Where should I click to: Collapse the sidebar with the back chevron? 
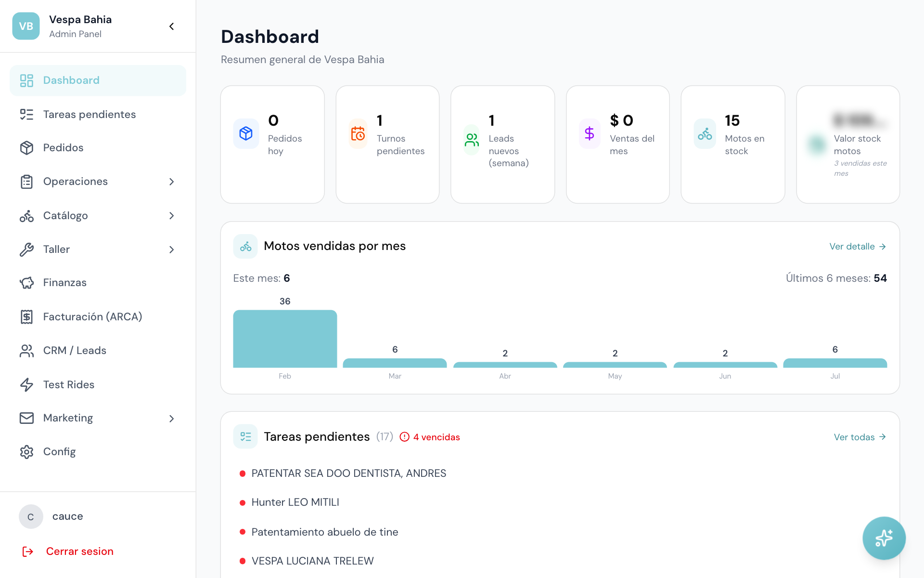(171, 26)
